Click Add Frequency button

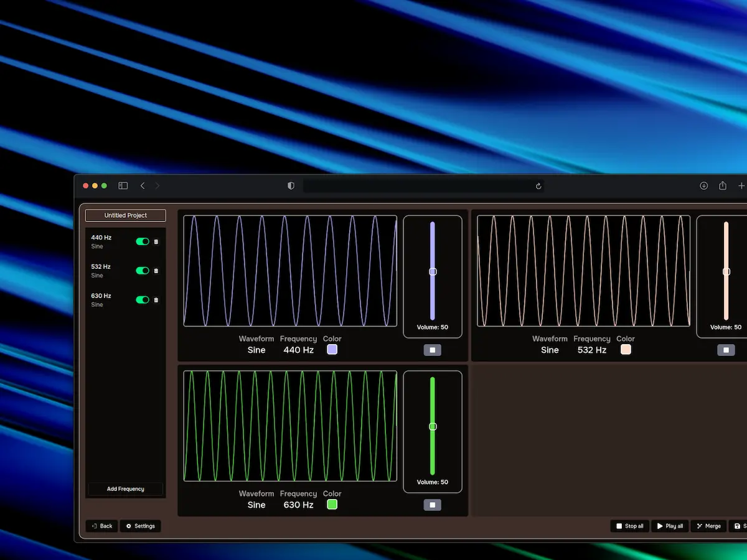[x=126, y=489]
